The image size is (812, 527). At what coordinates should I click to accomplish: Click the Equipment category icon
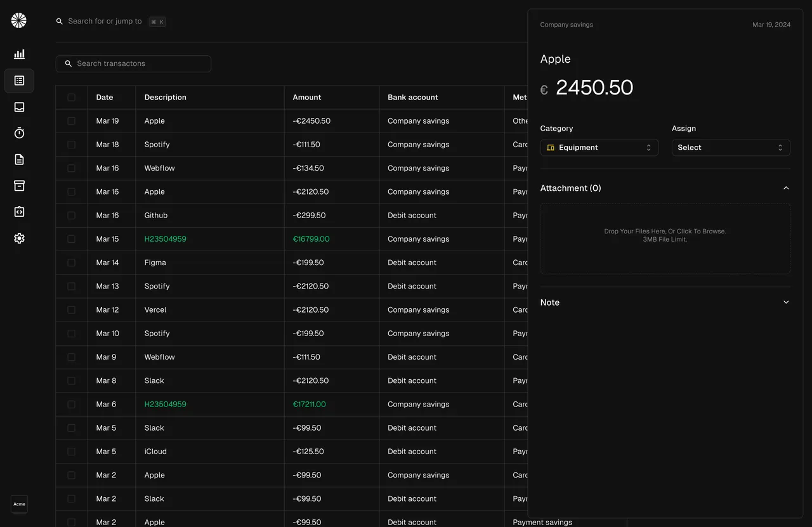point(551,147)
